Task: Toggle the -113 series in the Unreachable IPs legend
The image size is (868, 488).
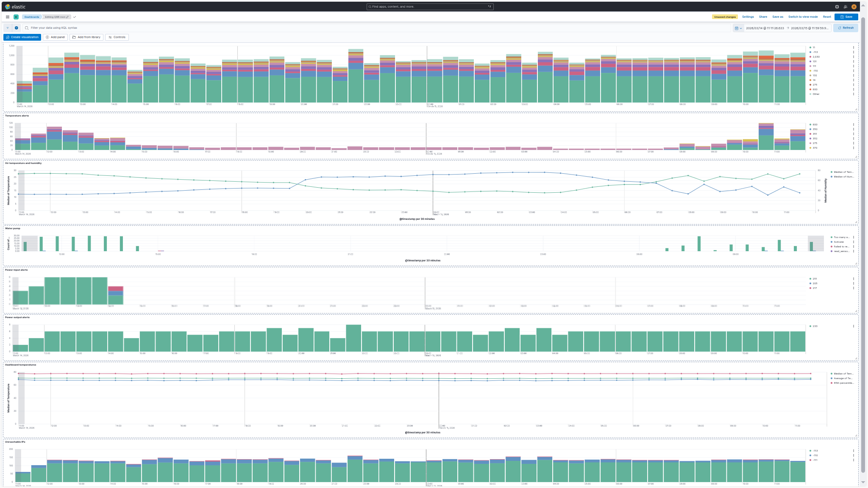Action: tap(815, 451)
